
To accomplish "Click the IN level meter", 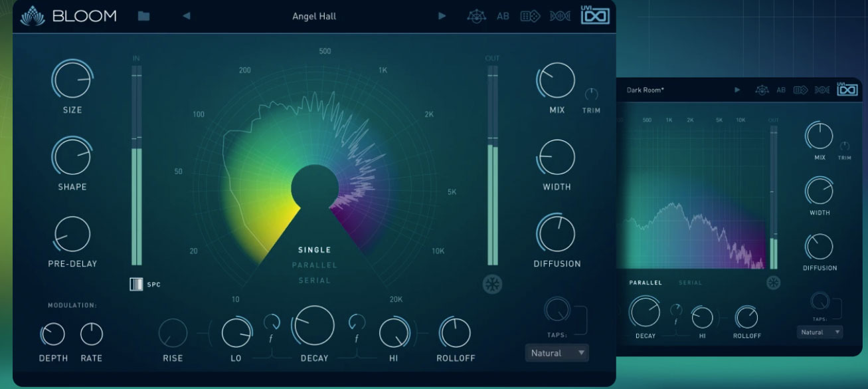I will tap(136, 165).
